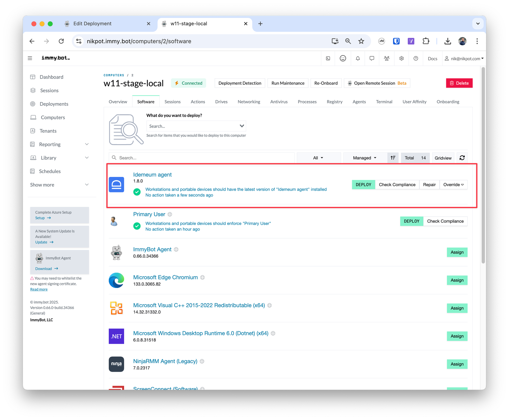
Task: Switch to the Terminal tab
Action: pos(384,102)
